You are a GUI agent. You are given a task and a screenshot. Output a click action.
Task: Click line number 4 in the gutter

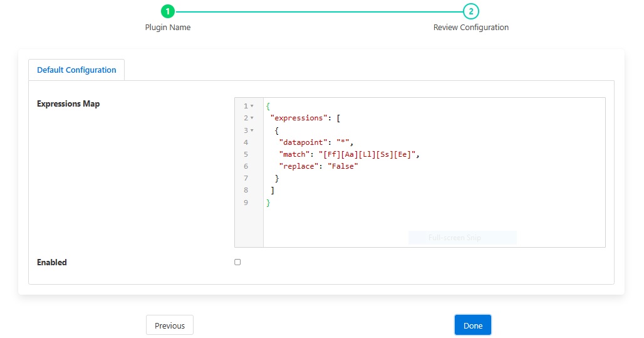point(246,142)
